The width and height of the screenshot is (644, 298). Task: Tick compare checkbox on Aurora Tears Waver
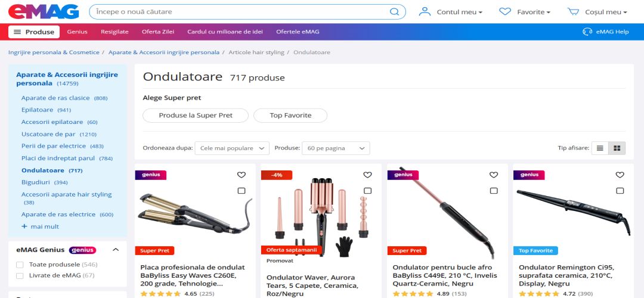[367, 191]
